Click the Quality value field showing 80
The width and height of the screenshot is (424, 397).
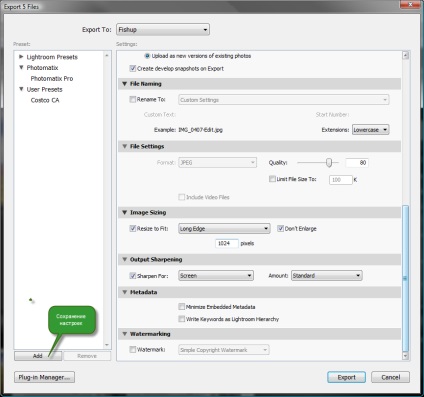(x=357, y=163)
